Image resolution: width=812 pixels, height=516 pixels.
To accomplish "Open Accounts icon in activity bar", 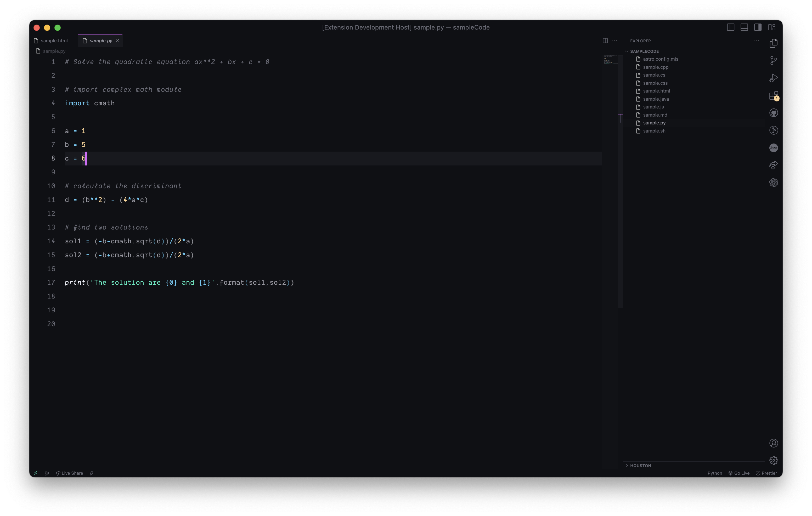I will 774,443.
